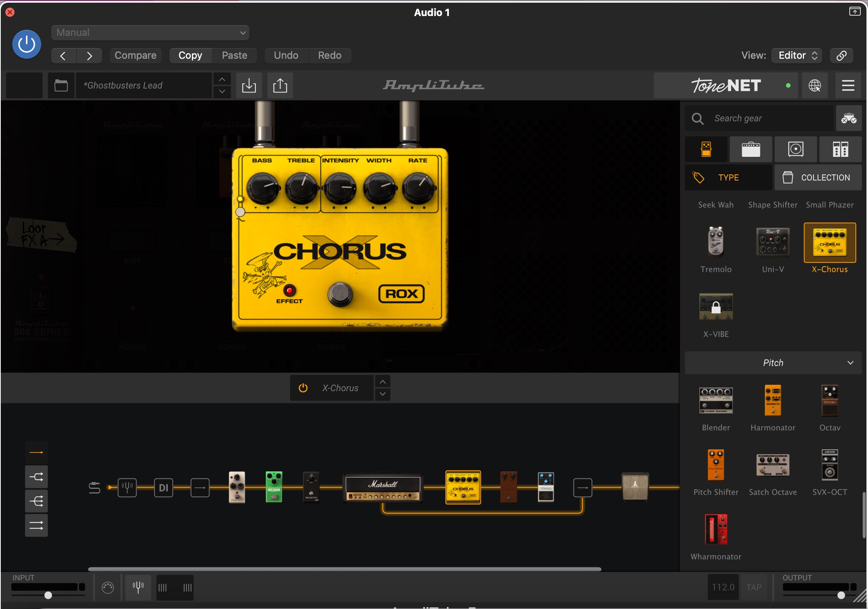Click the ToneNET globe icon
The width and height of the screenshot is (868, 609).
point(815,85)
